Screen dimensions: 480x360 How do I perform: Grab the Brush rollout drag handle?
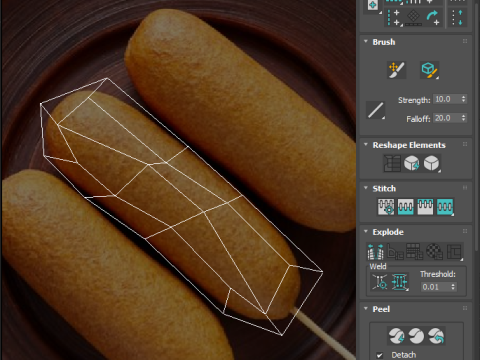point(465,41)
